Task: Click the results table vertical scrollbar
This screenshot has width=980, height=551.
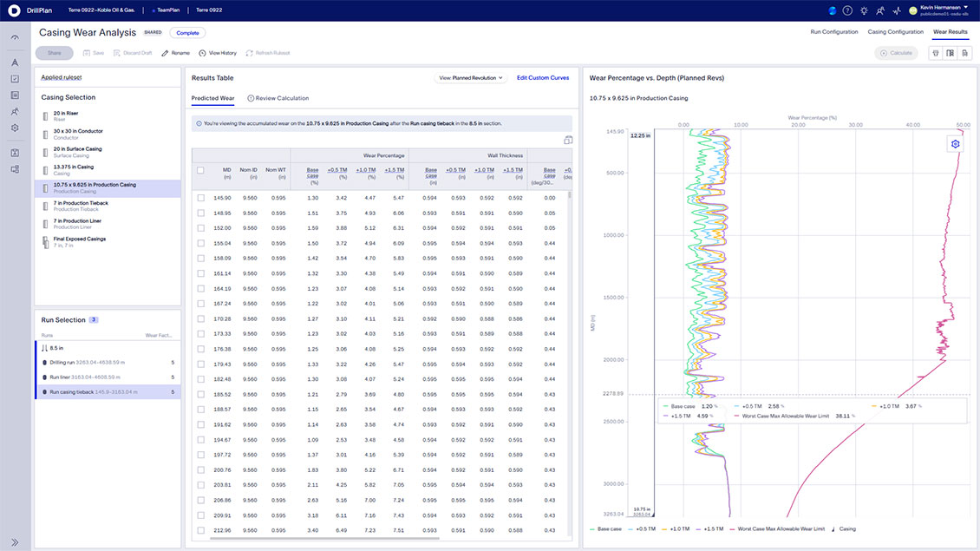Action: click(570, 195)
